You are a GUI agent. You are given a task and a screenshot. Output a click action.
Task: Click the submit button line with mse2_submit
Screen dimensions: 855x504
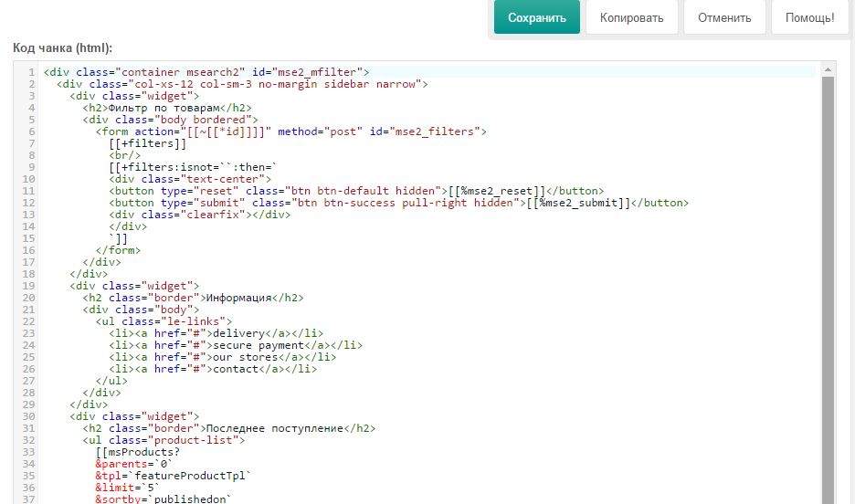click(399, 203)
